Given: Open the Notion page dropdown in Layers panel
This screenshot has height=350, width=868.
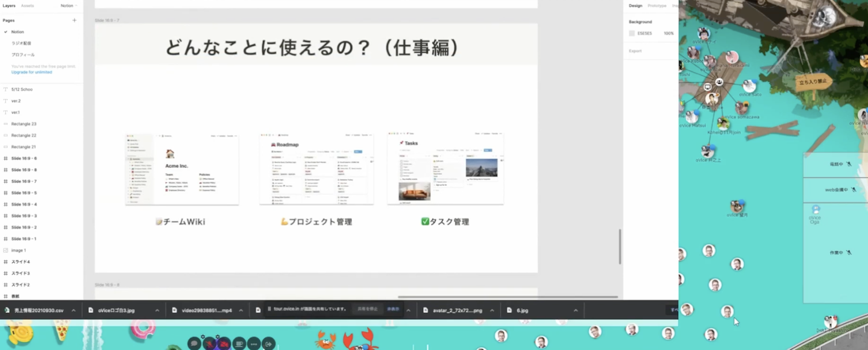Looking at the screenshot, I should tap(69, 5).
